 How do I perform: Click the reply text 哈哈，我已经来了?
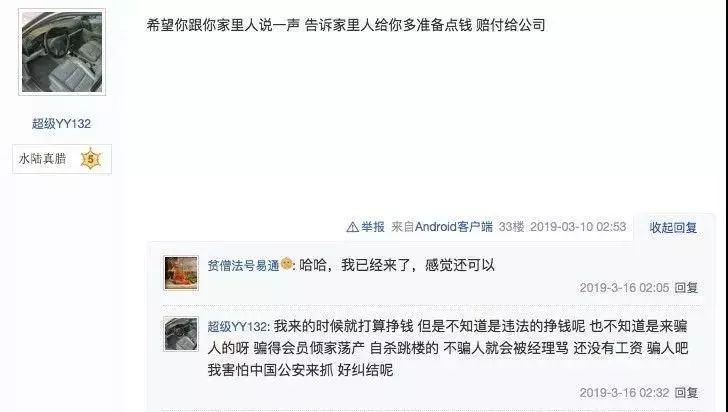[x=397, y=265]
